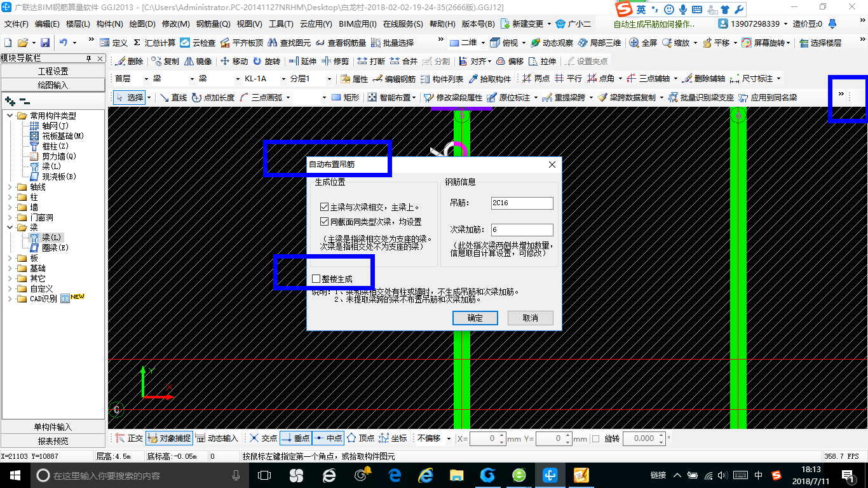Select the 移动 move tool
Screen dimensions: 868x488
[x=234, y=62]
